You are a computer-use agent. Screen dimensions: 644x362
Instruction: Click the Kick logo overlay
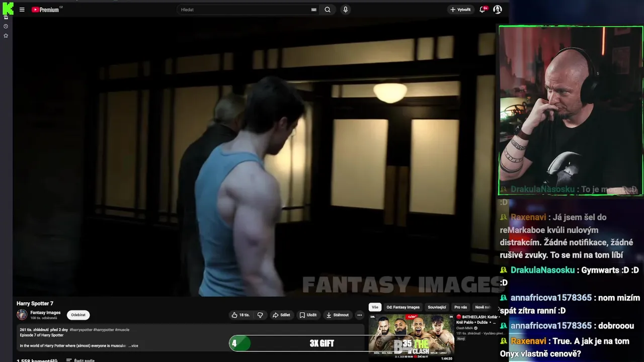[x=8, y=8]
